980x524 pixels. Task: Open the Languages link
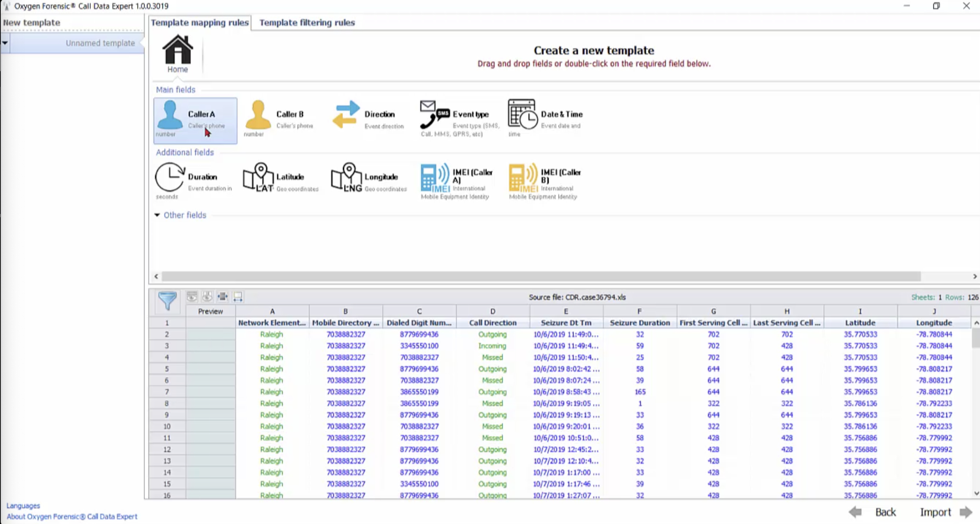click(x=23, y=505)
